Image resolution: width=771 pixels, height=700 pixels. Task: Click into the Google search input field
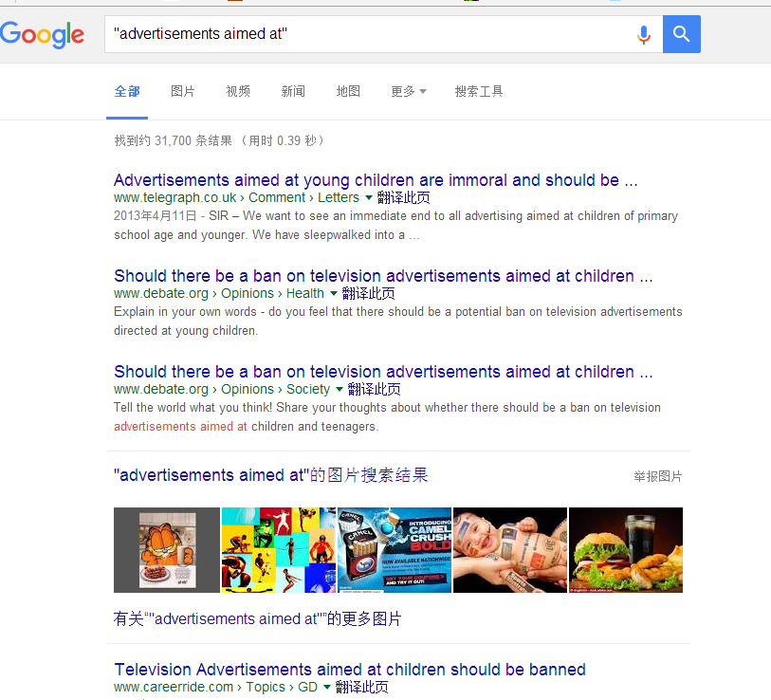[369, 34]
